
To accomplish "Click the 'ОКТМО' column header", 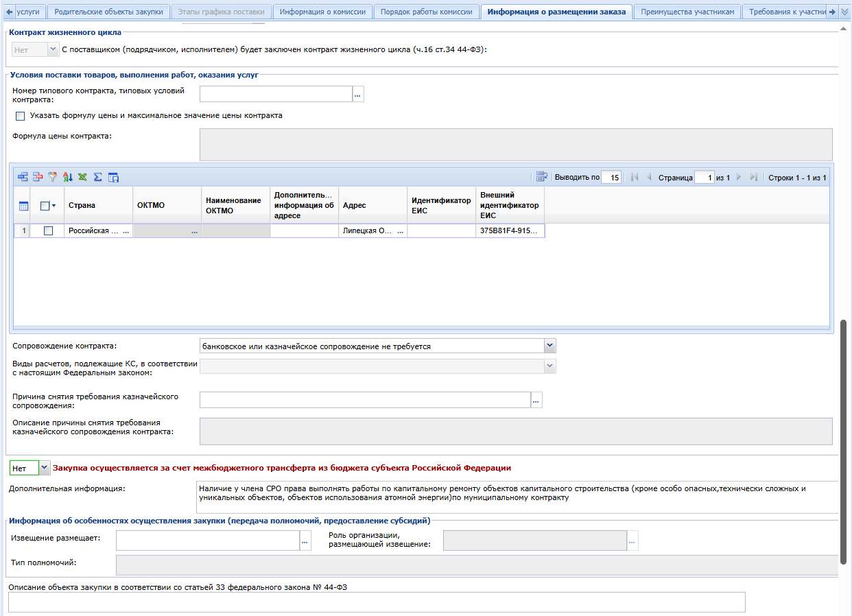I will point(167,205).
